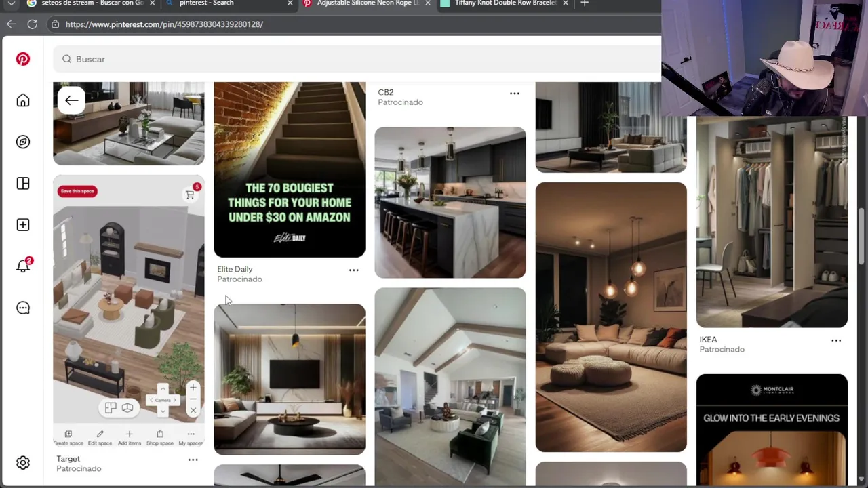The width and height of the screenshot is (868, 488).
Task: Click Patrocinado under CB2
Action: coord(400,102)
